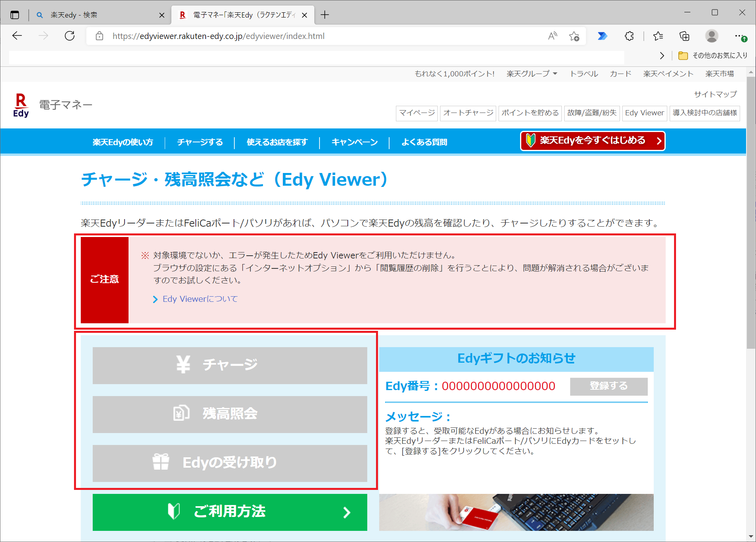This screenshot has width=756, height=542.
Task: Click the site lock icon
Action: 99,36
